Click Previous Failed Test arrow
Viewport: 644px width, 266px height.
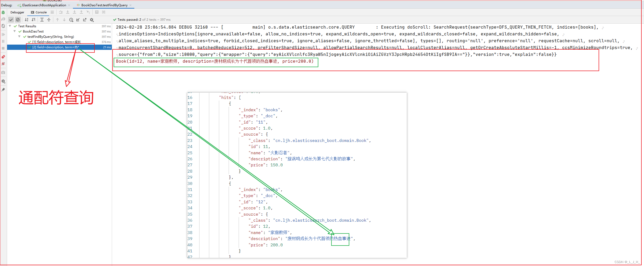[57, 20]
